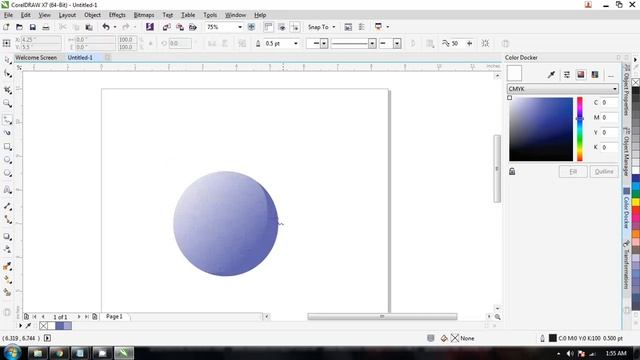
Task: Select the Crop tool in toolbox
Action: pyautogui.click(x=7, y=89)
